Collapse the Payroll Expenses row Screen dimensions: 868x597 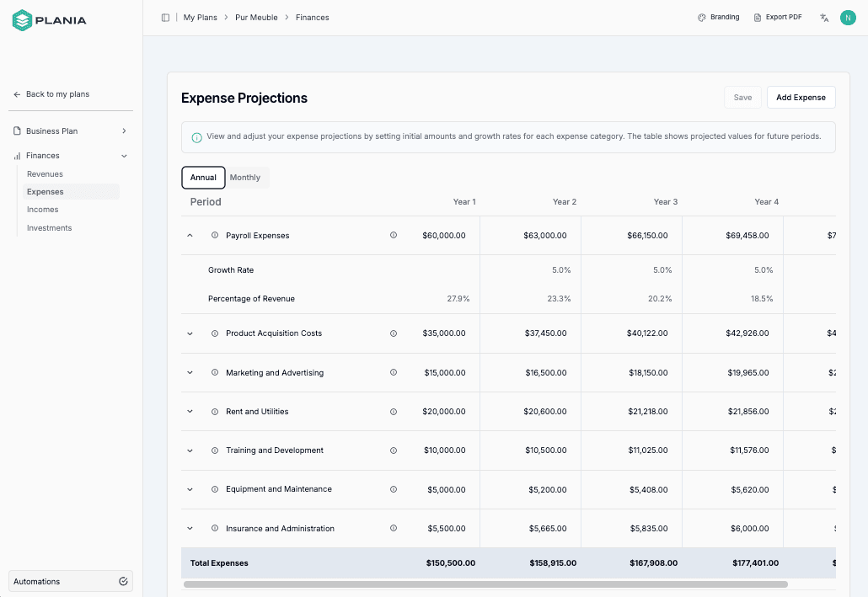point(190,236)
